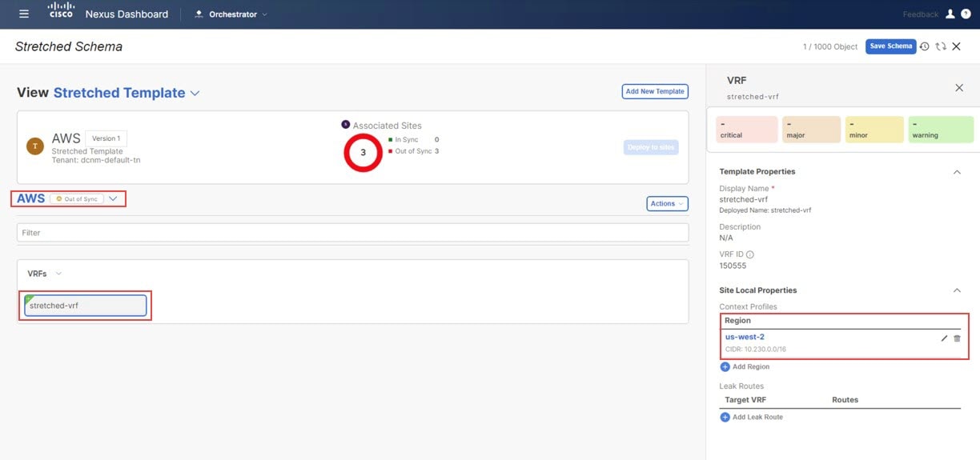980x460 pixels.
Task: Click into the Filter input field
Action: pos(352,233)
